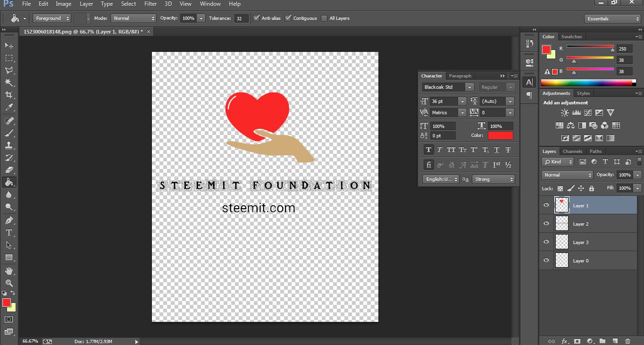Toggle Quick Mask mode icon
Viewport: 644px width, 345px height.
pyautogui.click(x=8, y=320)
